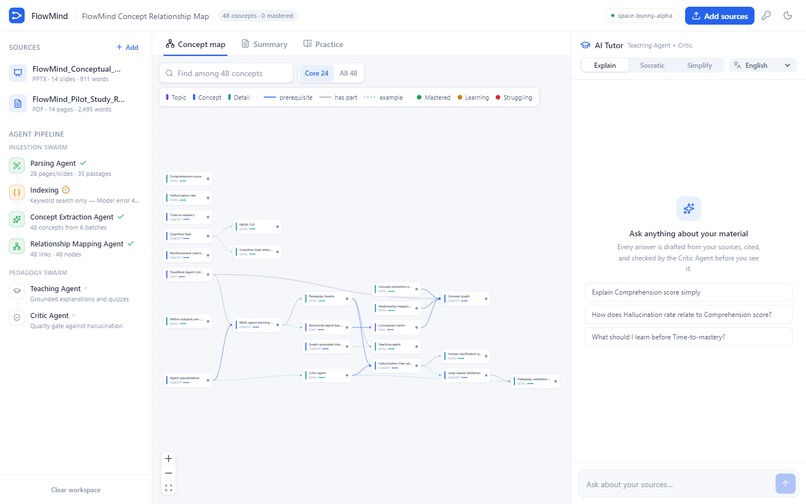Open the FlowMind_Pilot_Study PDF source
This screenshot has height=504, width=806.
point(75,103)
